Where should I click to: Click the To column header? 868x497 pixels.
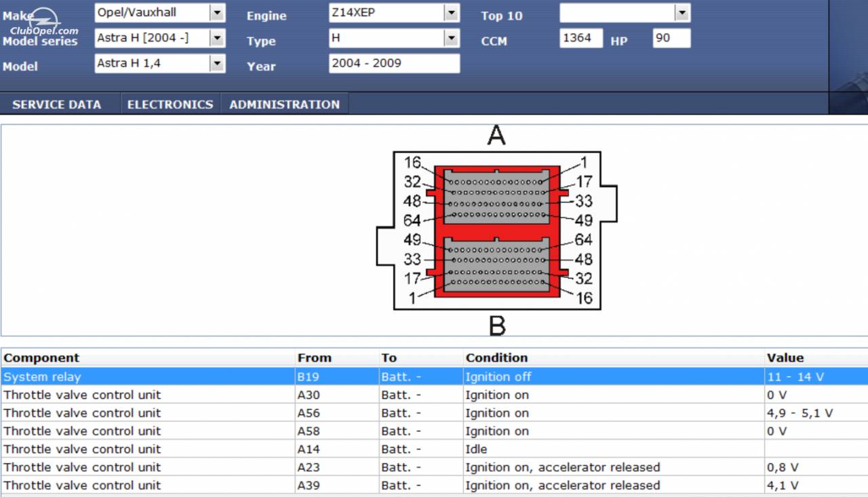click(x=420, y=357)
